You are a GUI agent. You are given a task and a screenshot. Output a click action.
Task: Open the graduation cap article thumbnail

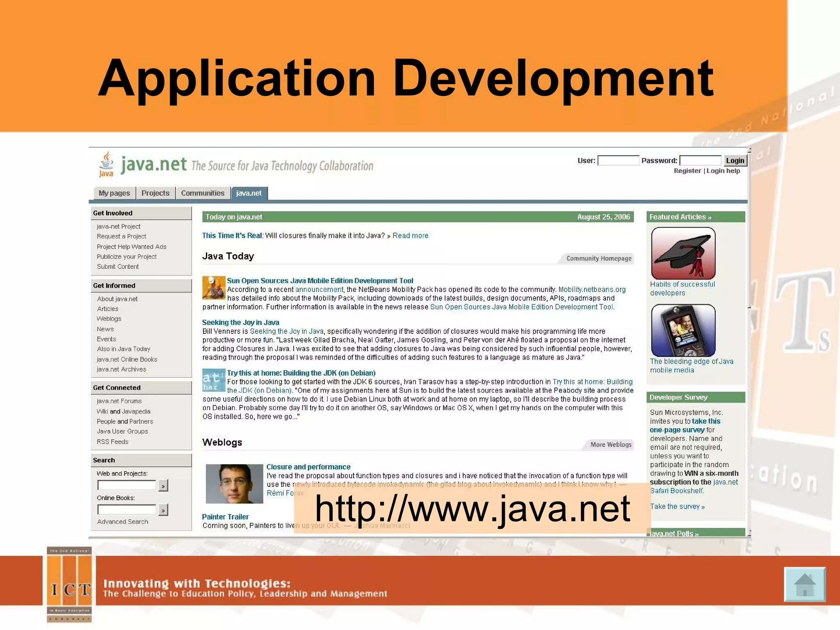(683, 253)
